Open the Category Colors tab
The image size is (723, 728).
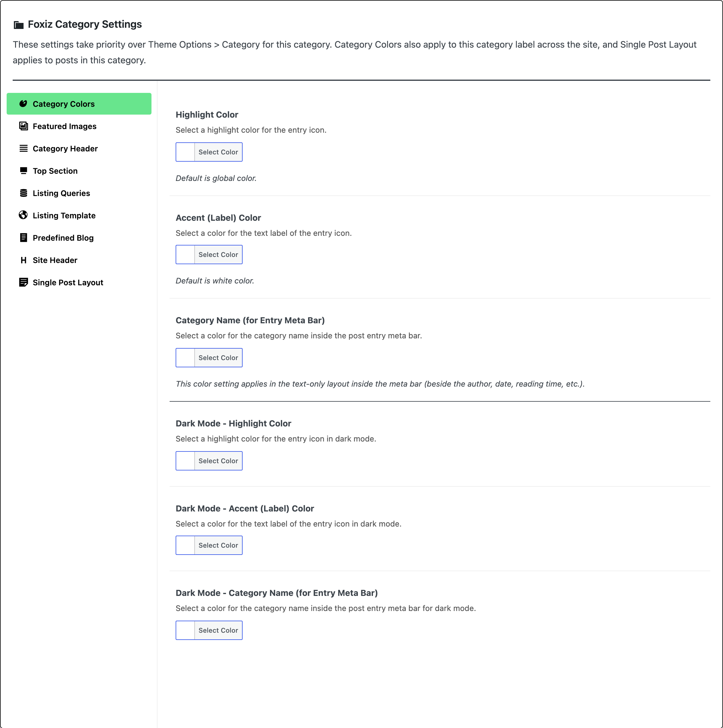(79, 104)
